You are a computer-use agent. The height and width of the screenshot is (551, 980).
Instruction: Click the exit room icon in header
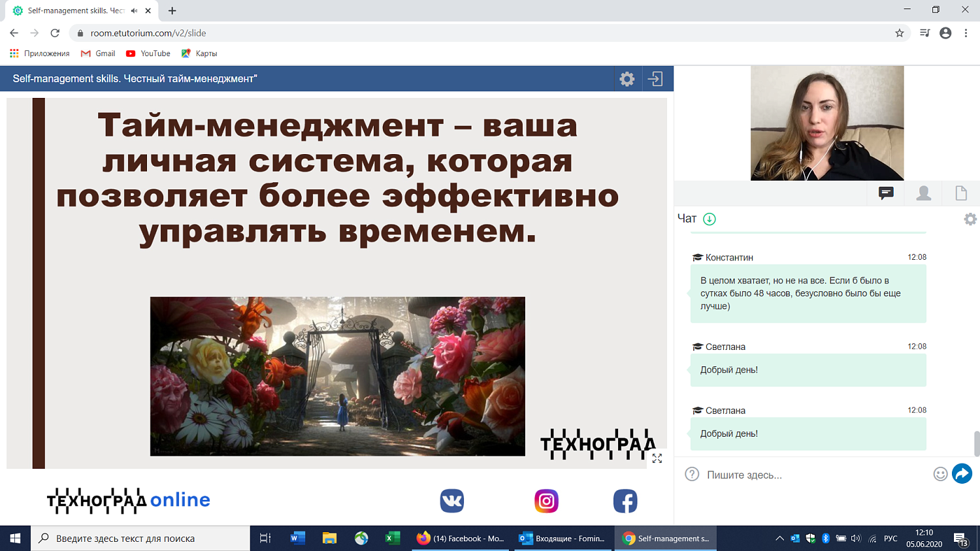[655, 79]
